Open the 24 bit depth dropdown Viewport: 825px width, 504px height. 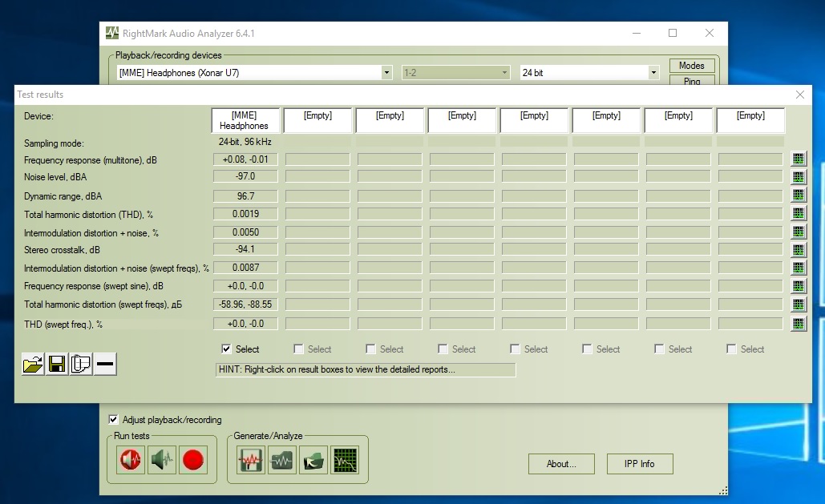[654, 73]
